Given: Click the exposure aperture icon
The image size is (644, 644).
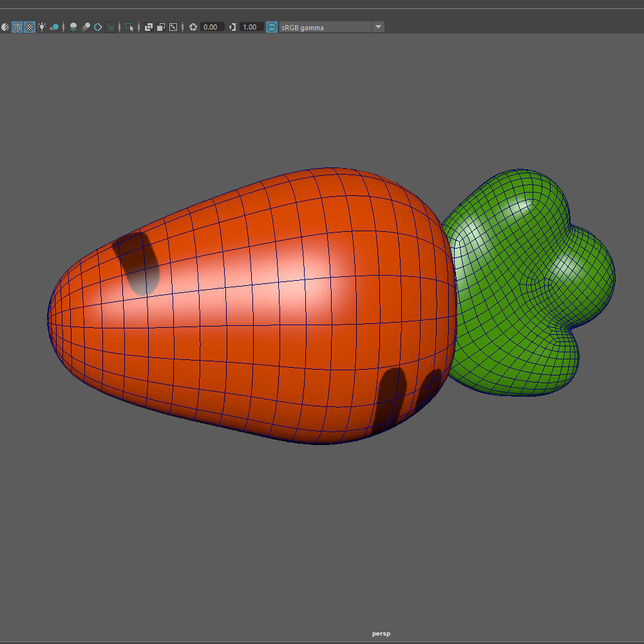Looking at the screenshot, I should tap(193, 27).
